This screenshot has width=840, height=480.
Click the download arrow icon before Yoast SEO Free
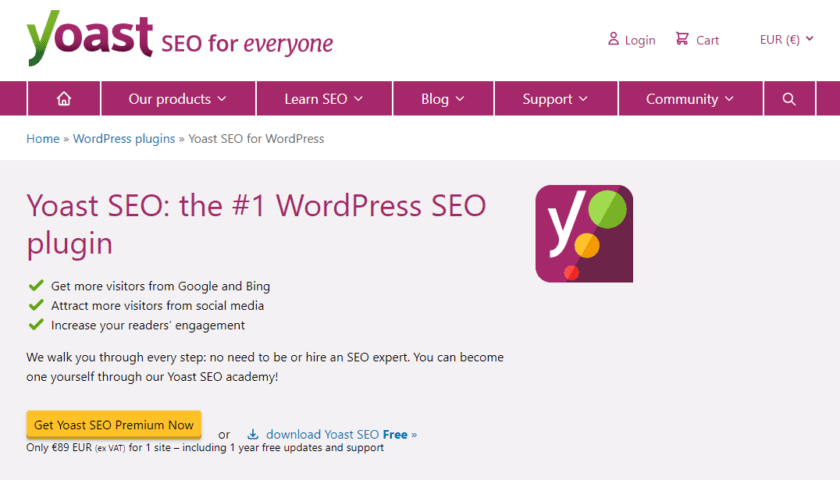253,434
